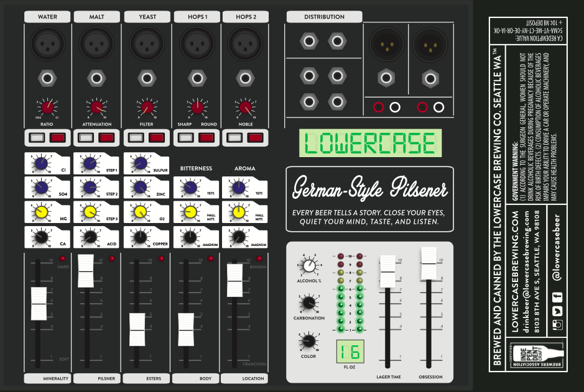Click the drinkbeer@lowercasebrewing.com email address

[x=526, y=271]
